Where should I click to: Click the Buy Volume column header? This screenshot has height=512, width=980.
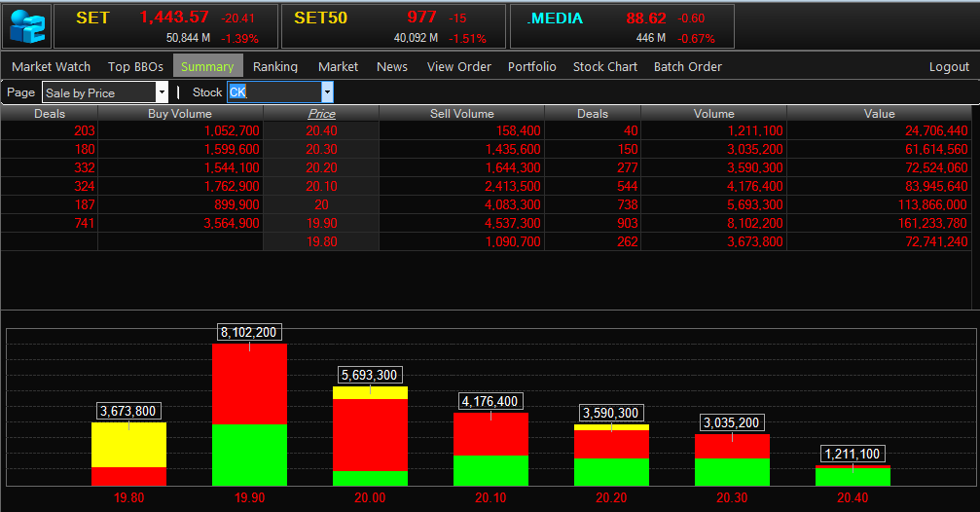(x=179, y=114)
